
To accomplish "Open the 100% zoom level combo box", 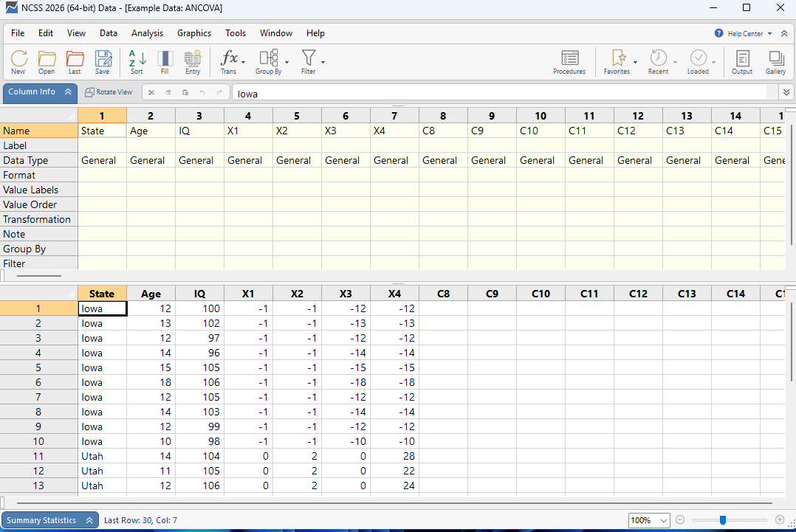I will pyautogui.click(x=649, y=520).
